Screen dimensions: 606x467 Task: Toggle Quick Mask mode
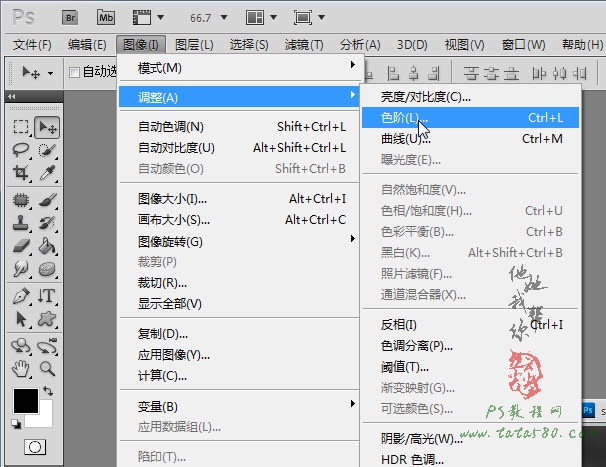click(35, 447)
